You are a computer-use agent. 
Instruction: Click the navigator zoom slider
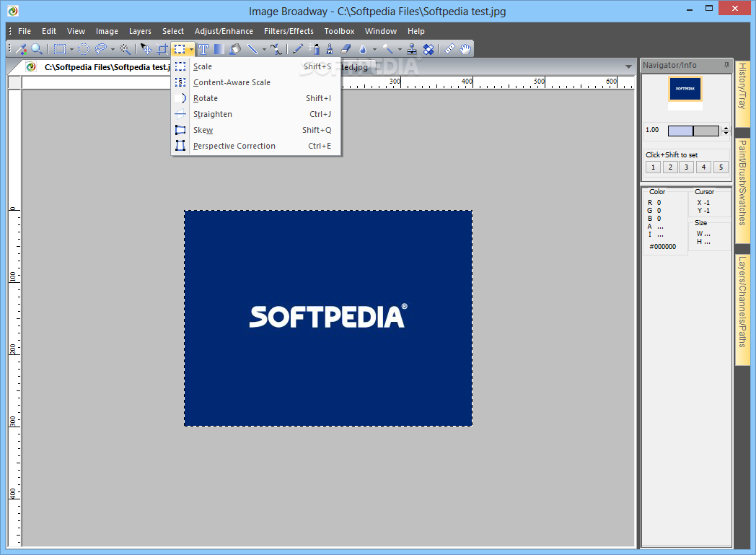click(x=693, y=131)
